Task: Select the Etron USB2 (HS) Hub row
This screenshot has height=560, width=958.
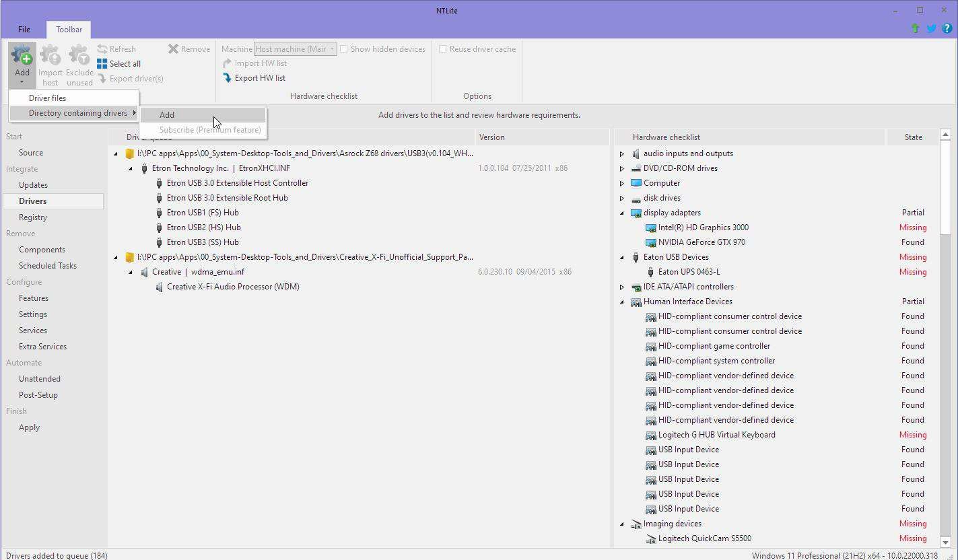Action: [x=203, y=228]
